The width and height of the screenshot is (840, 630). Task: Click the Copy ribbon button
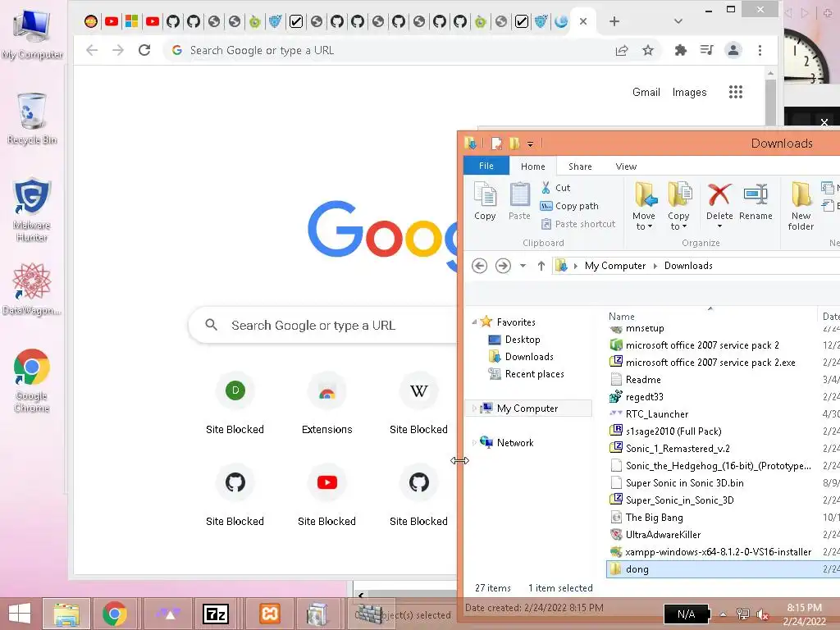click(486, 201)
